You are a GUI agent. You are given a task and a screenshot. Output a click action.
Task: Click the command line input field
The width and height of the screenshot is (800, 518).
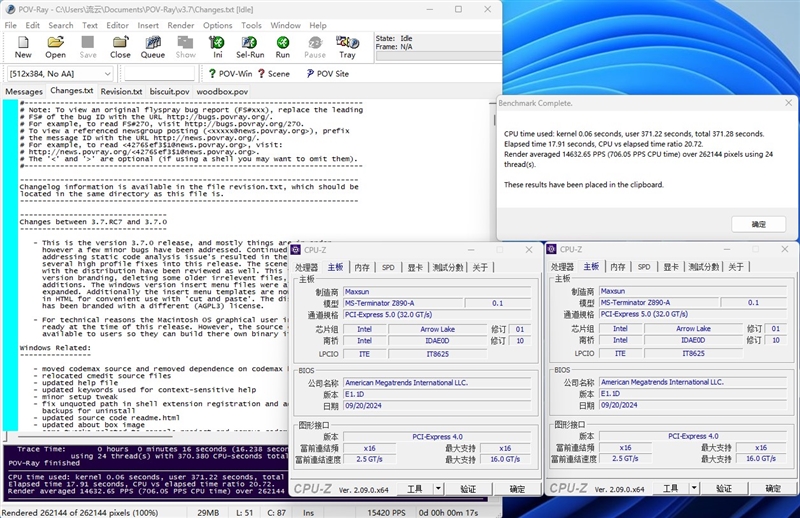[x=160, y=73]
